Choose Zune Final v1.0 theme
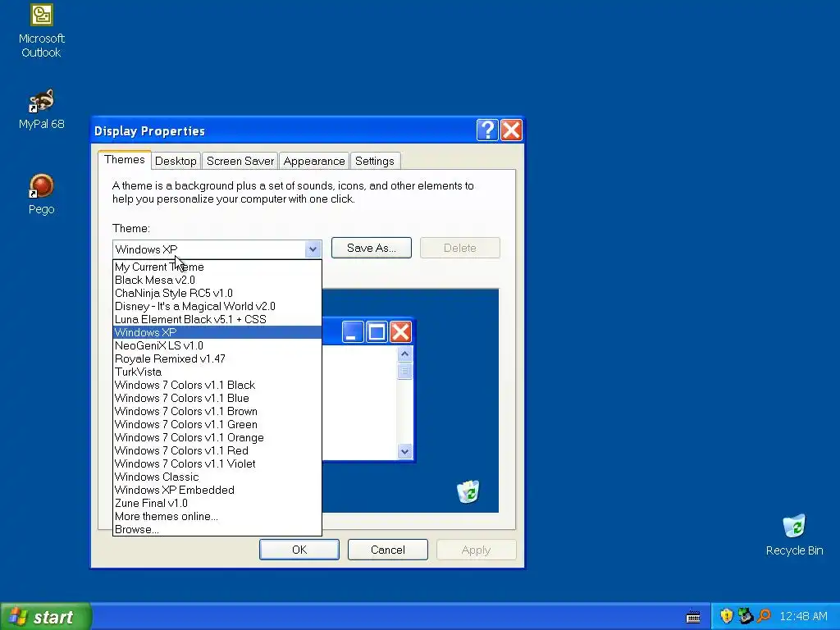 click(x=217, y=503)
